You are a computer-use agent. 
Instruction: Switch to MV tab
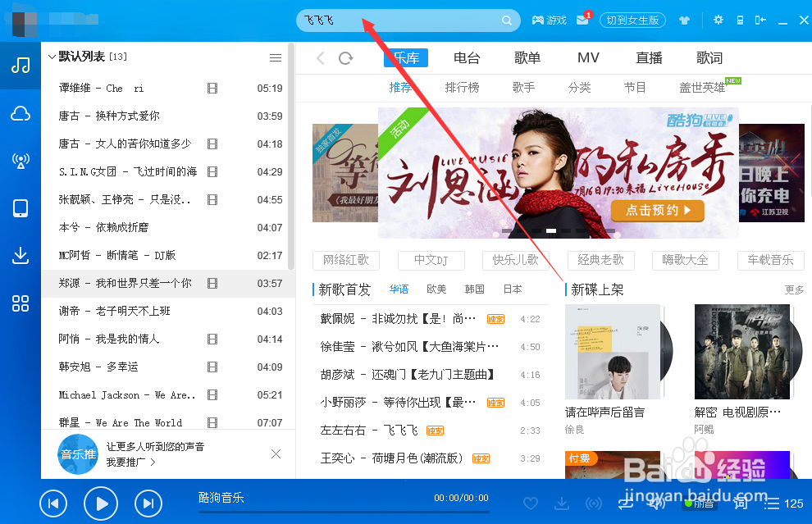(588, 57)
